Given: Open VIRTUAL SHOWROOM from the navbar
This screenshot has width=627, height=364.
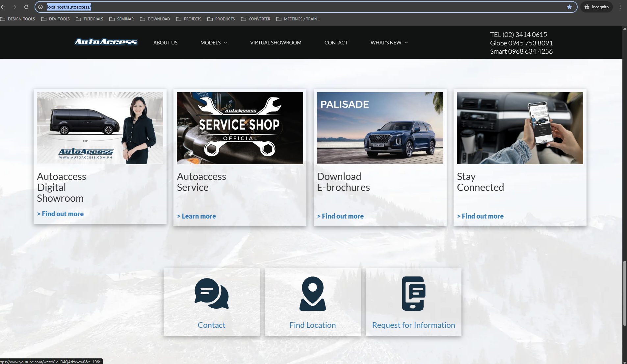Looking at the screenshot, I should click(276, 43).
